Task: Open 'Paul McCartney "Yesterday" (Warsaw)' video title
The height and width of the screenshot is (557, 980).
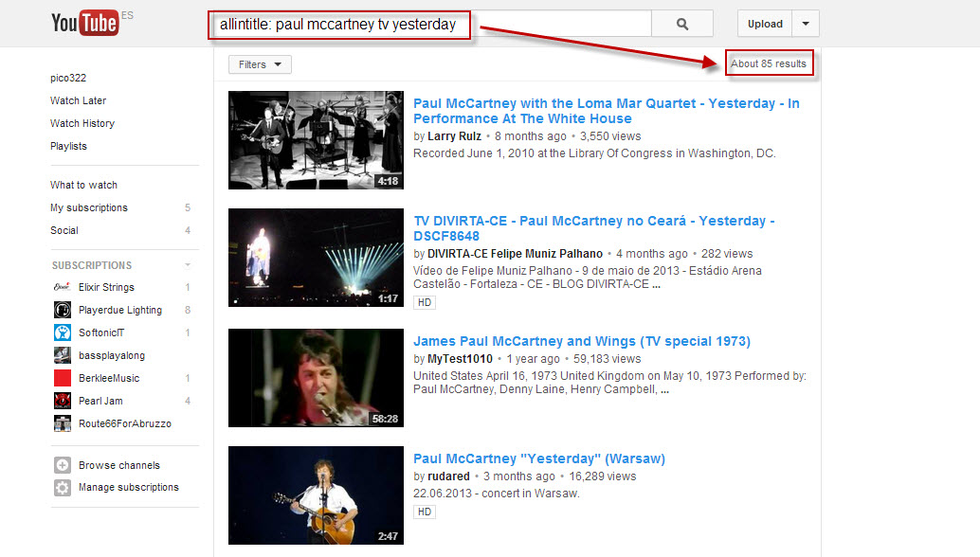Action: tap(538, 458)
